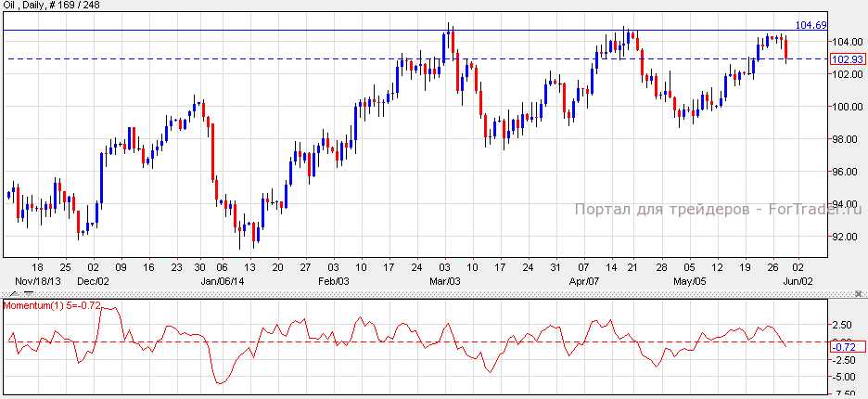The width and height of the screenshot is (868, 399).
Task: Select the May/05 date label
Action: (689, 280)
